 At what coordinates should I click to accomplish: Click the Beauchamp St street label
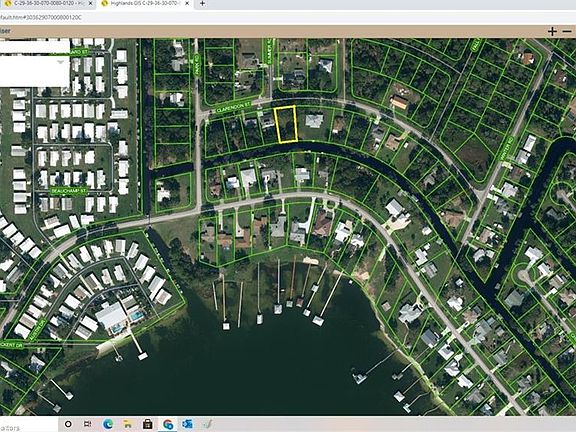coord(68,191)
